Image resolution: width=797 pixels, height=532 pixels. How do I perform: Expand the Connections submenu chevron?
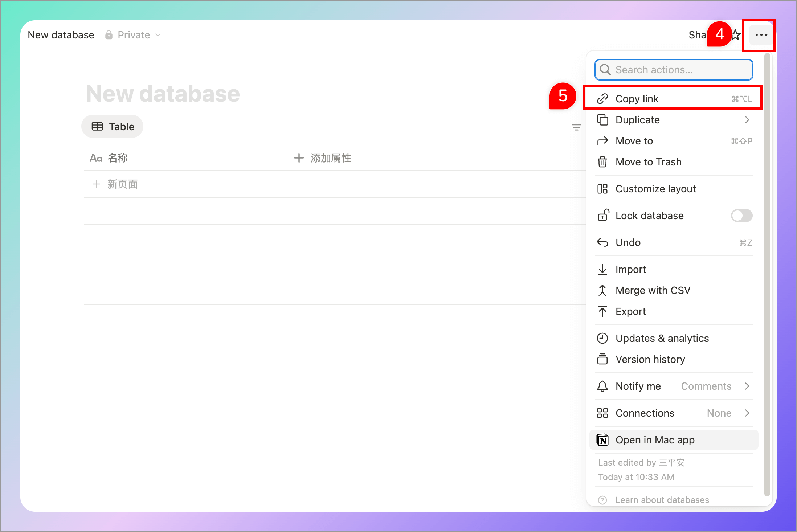[x=747, y=413]
